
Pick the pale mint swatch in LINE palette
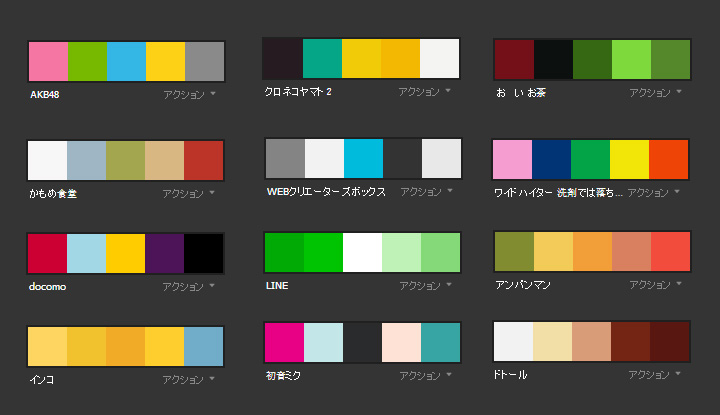point(401,252)
